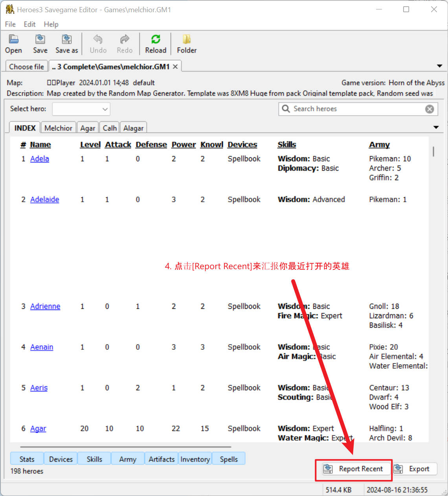
Task: Sort by the Power column header
Action: coord(184,145)
